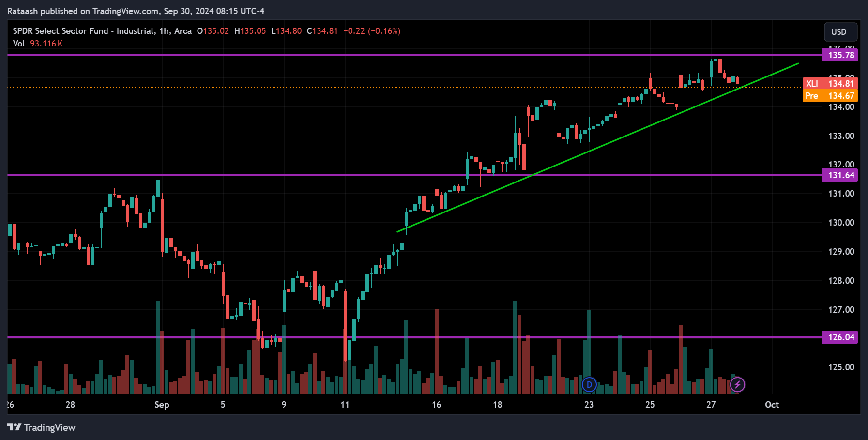Click the '18' date label on time axis
The height and width of the screenshot is (440, 868).
pos(498,405)
